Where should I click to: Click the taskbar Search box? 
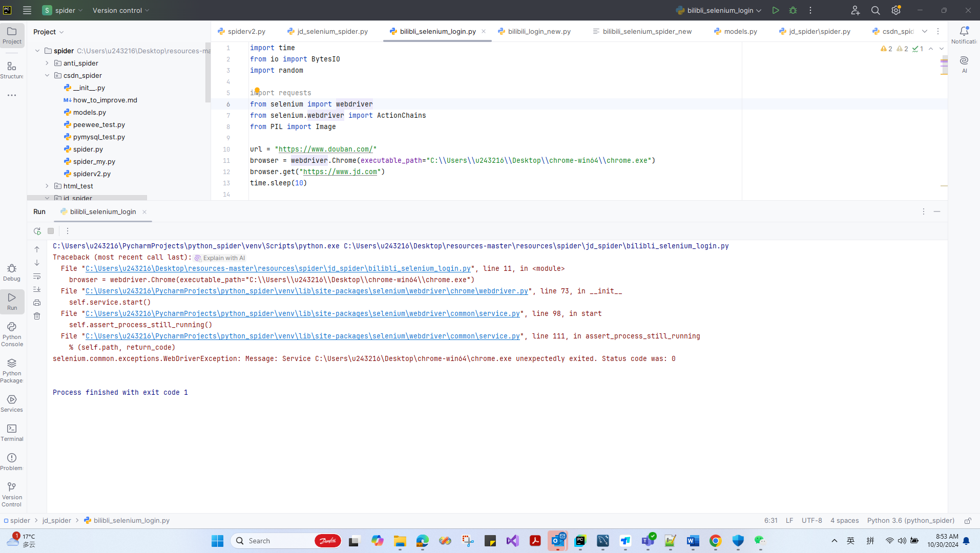(x=286, y=541)
